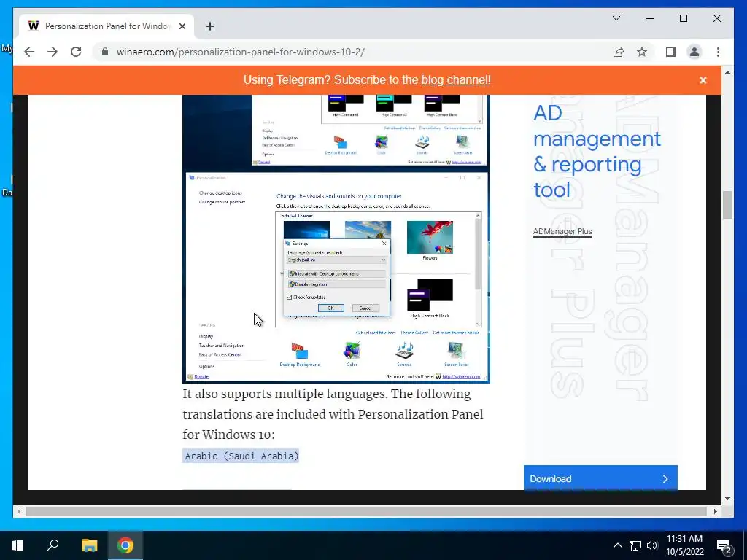The width and height of the screenshot is (747, 560).
Task: Open the Chrome profile menu
Action: [694, 52]
